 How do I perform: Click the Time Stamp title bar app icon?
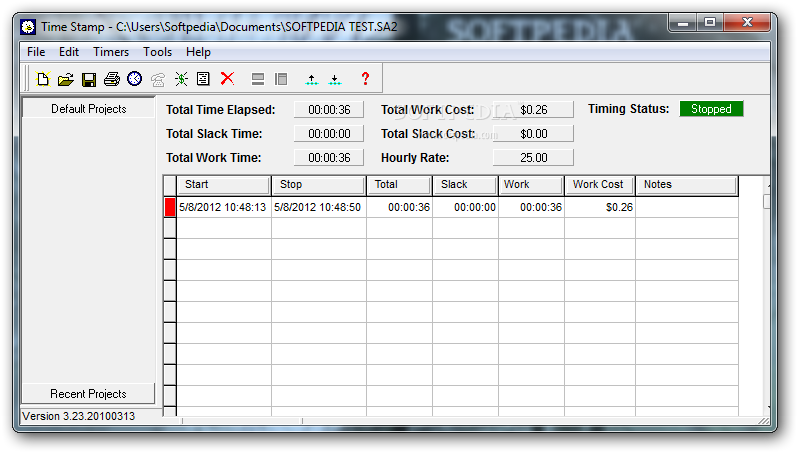tap(28, 26)
